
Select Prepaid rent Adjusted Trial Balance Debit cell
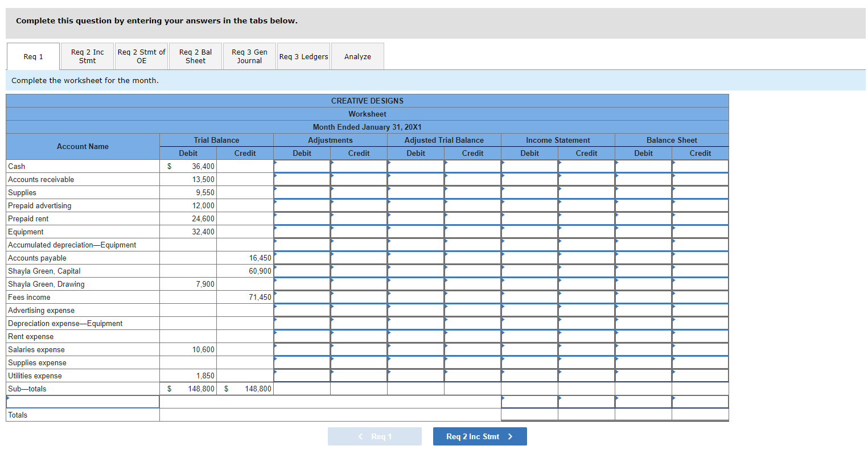click(416, 218)
